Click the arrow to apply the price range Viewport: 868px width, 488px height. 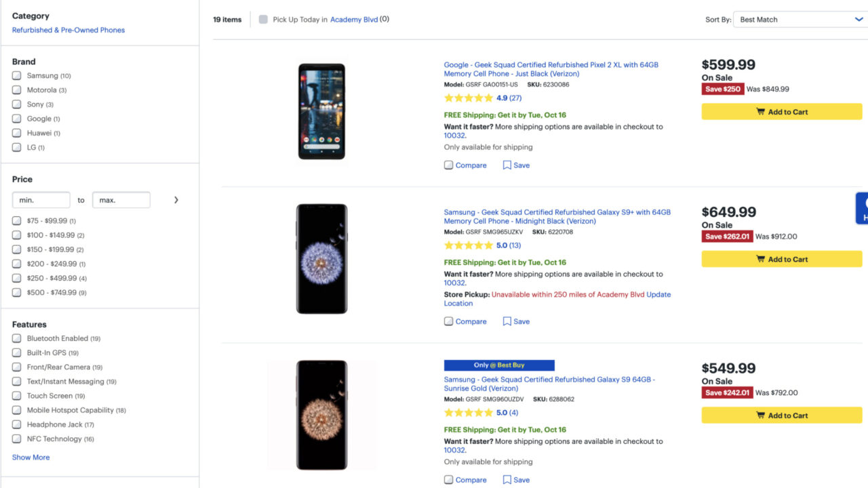point(176,200)
